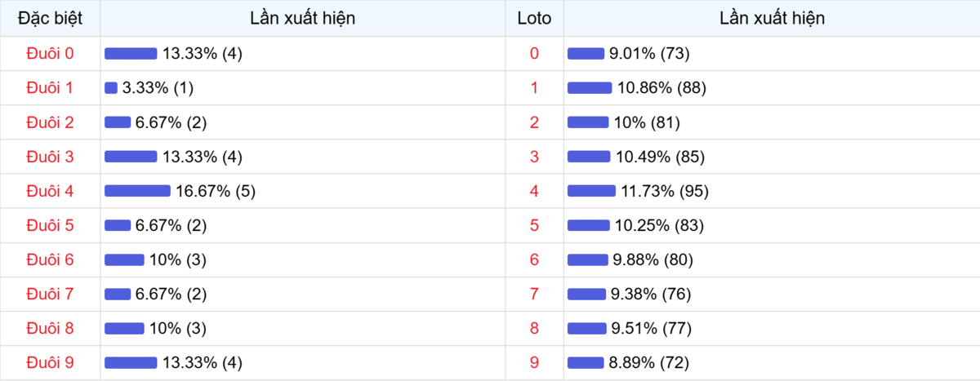Click the bar next to 9.01% (73)
This screenshot has height=381, width=980.
[586, 54]
